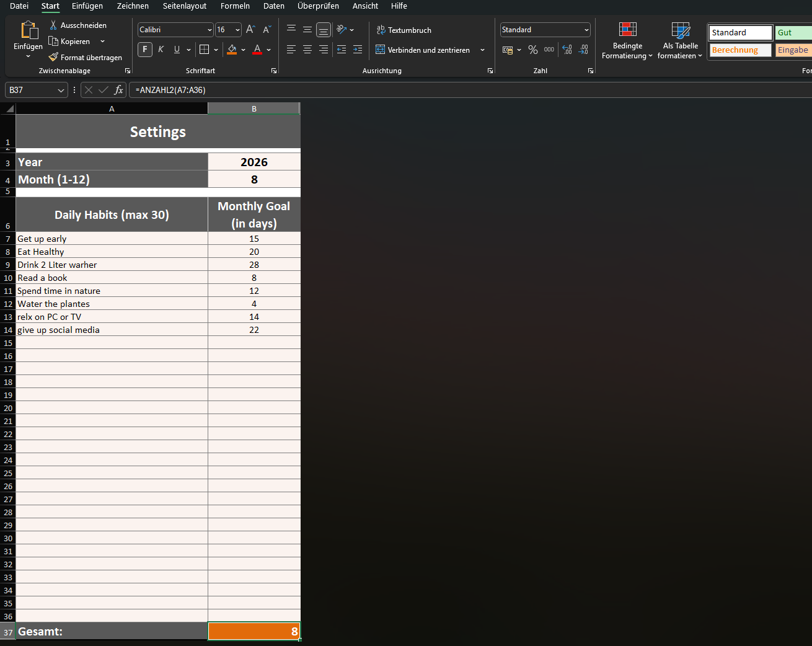The image size is (812, 646).
Task: Click the Bedingte Formatierung icon
Action: click(627, 30)
